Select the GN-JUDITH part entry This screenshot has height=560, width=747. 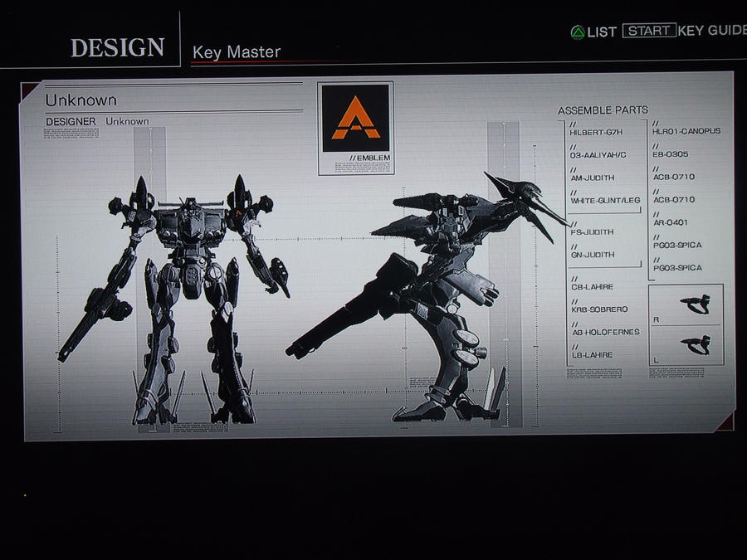593,255
